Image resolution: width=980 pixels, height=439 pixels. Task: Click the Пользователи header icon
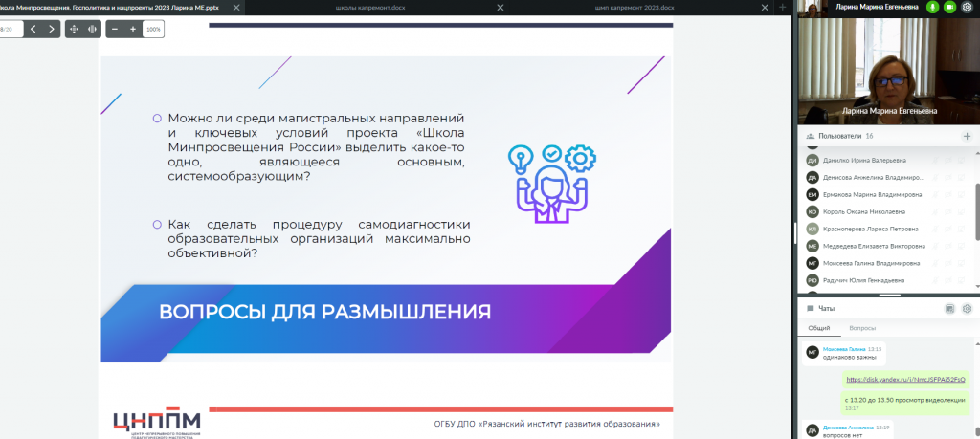pyautogui.click(x=810, y=136)
